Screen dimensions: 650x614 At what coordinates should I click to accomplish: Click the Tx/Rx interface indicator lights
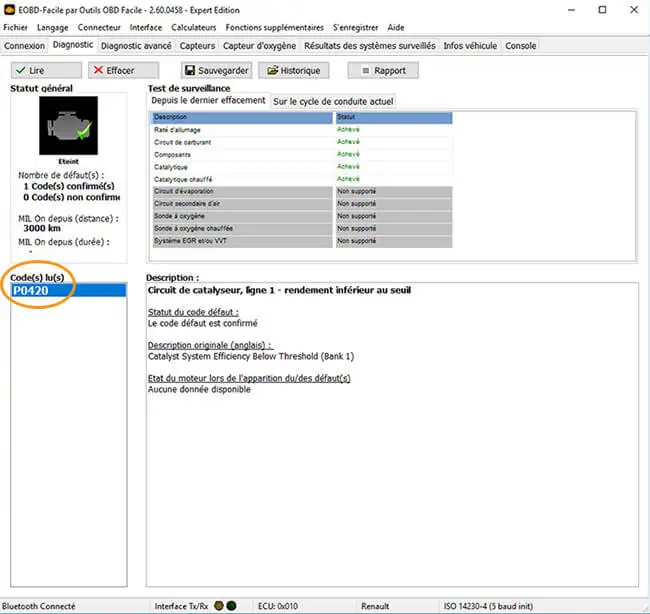[225, 606]
